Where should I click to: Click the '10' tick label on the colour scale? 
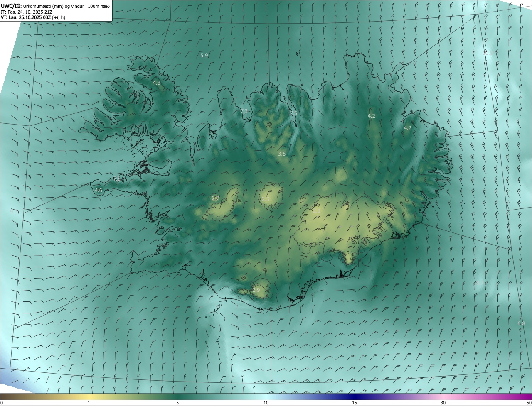(266, 403)
